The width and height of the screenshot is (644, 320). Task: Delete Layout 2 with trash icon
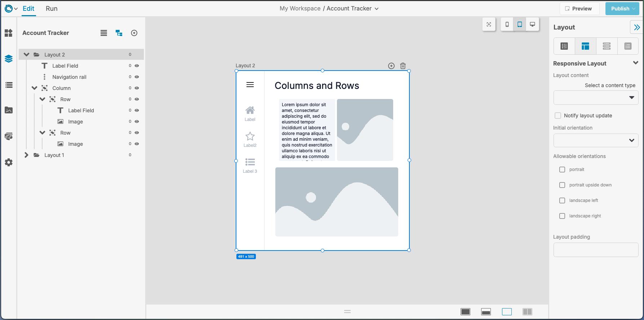click(403, 66)
